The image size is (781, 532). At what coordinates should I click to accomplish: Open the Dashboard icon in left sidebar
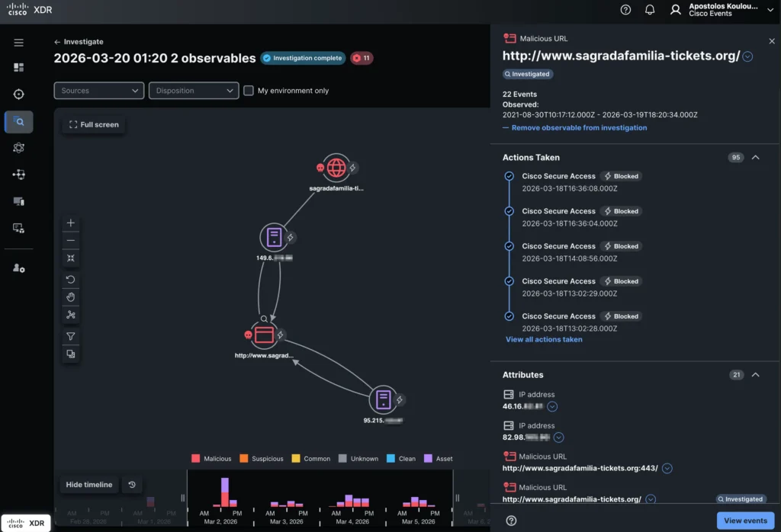point(20,67)
